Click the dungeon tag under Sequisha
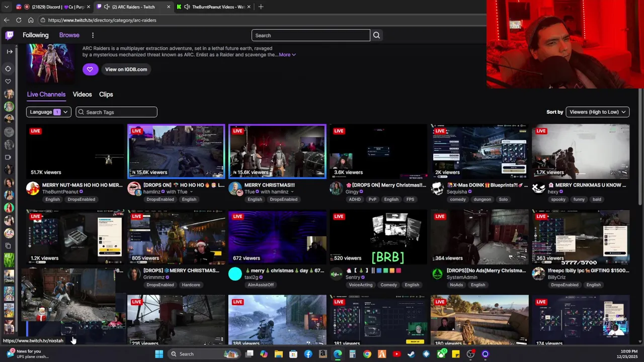 (482, 200)
